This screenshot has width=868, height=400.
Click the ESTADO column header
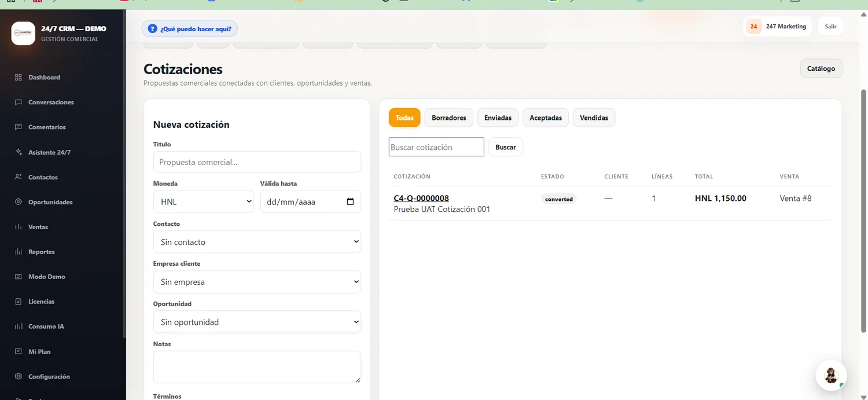click(x=553, y=177)
